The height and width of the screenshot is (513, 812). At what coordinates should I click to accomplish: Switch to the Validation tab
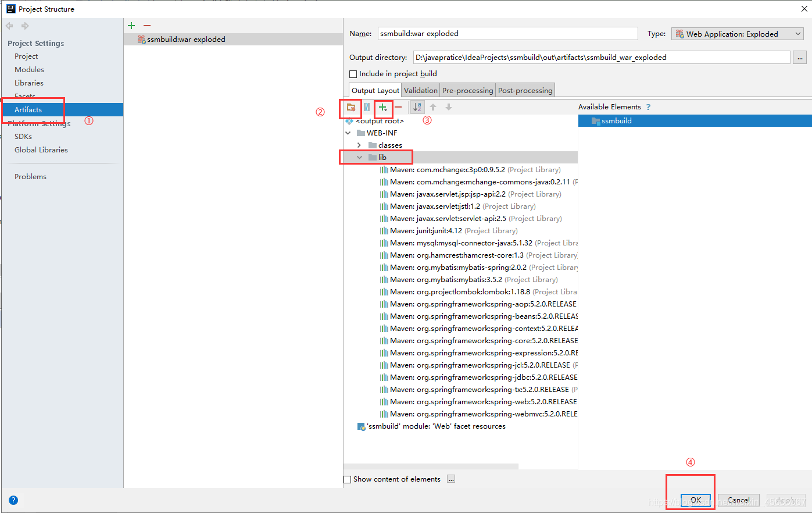[x=421, y=90]
